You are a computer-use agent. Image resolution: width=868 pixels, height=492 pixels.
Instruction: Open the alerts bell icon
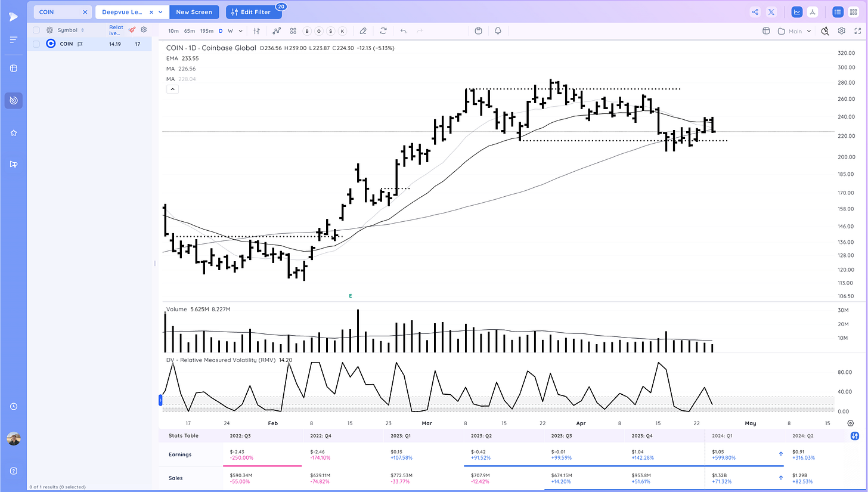pyautogui.click(x=497, y=31)
